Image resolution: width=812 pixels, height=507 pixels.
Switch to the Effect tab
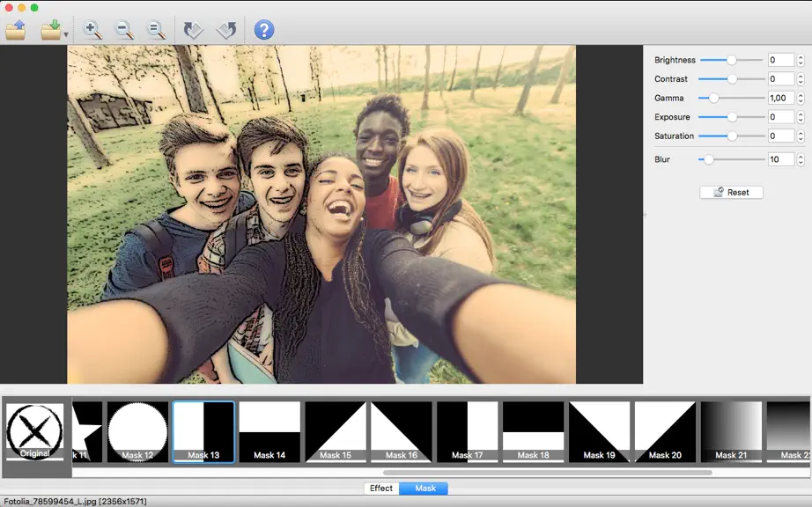381,488
